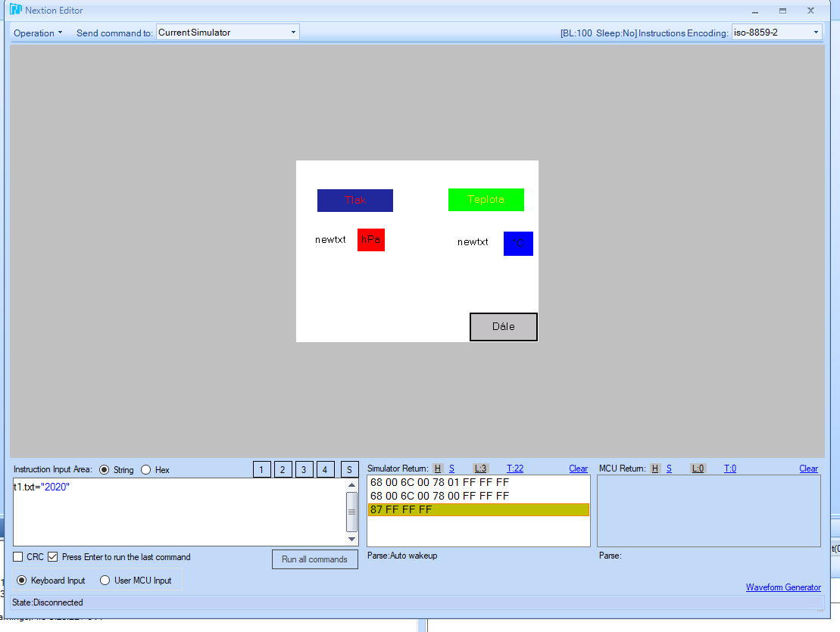Select the Hex input radio button
The width and height of the screenshot is (840, 632).
pyautogui.click(x=146, y=470)
